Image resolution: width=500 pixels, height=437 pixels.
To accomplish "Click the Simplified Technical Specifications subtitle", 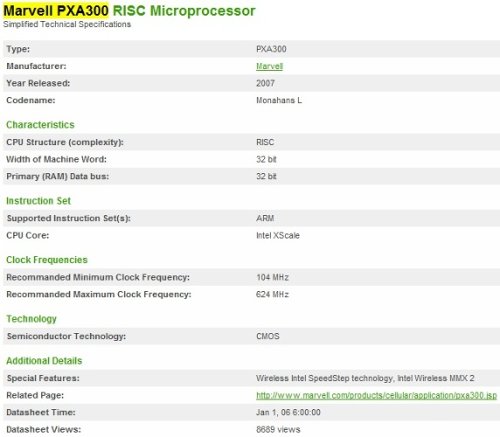I will 67,24.
